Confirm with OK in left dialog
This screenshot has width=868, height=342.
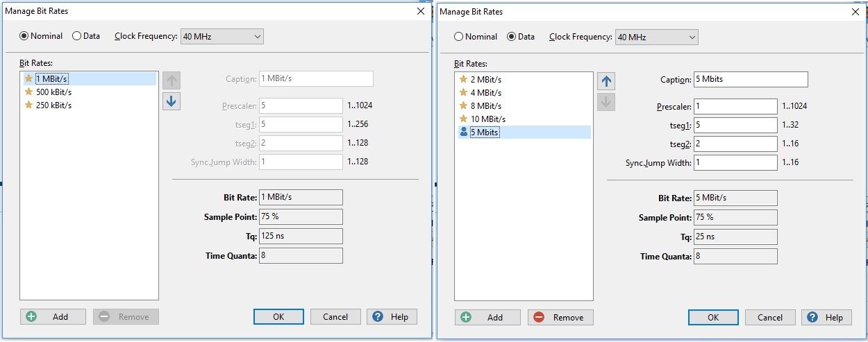pos(278,316)
